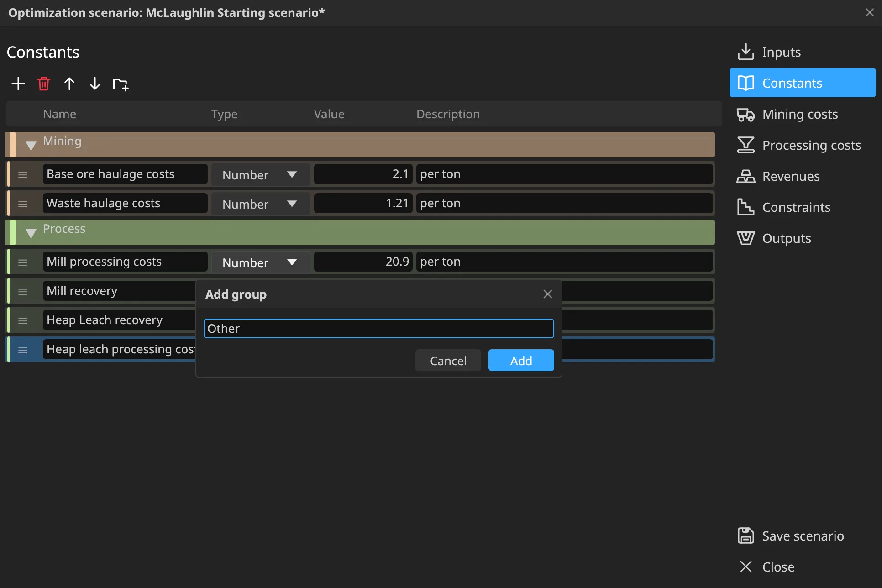Screen dimensions: 882x588
Task: Click the add group folder icon
Action: click(x=121, y=84)
